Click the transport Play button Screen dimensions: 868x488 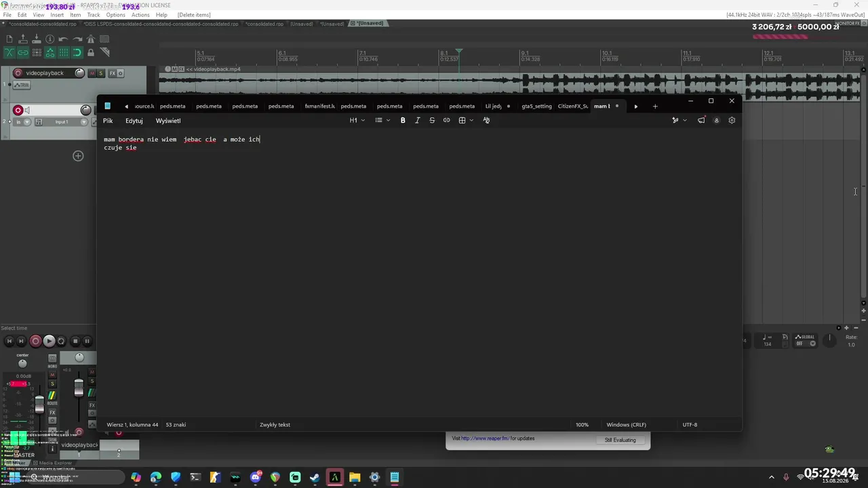point(49,341)
